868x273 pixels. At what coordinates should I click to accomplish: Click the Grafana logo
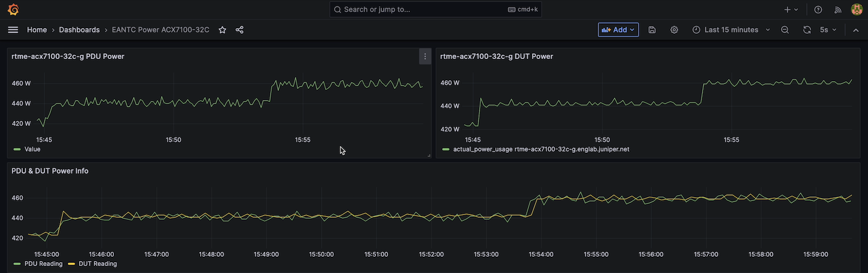click(x=14, y=9)
